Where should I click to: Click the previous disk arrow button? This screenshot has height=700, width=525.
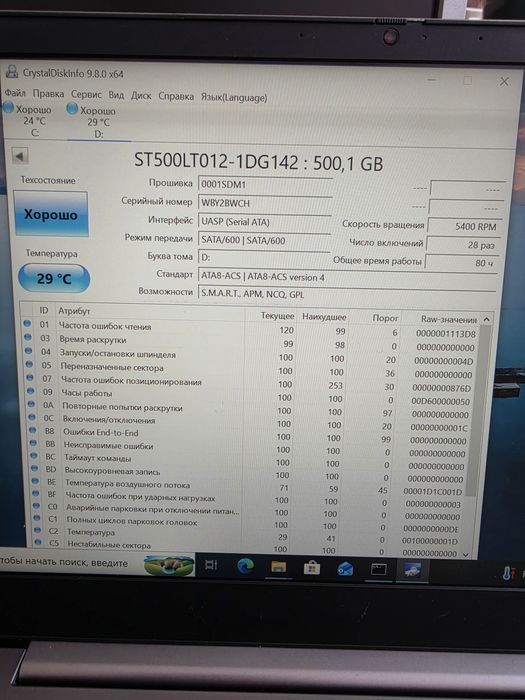point(20,156)
